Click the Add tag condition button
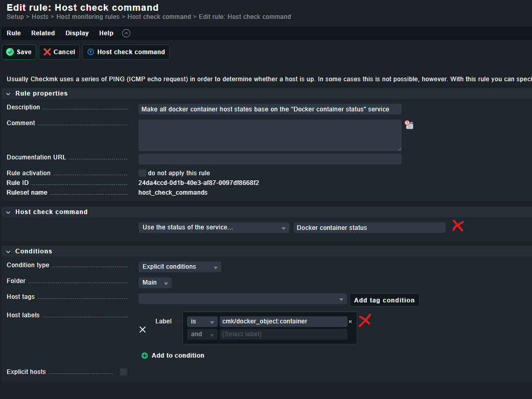The height and width of the screenshot is (399, 532). pyautogui.click(x=384, y=300)
